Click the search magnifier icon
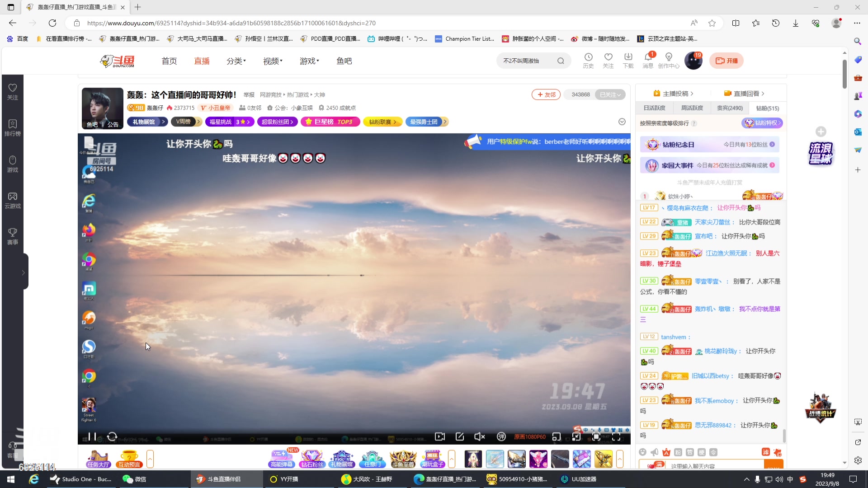This screenshot has width=868, height=488. pos(561,61)
